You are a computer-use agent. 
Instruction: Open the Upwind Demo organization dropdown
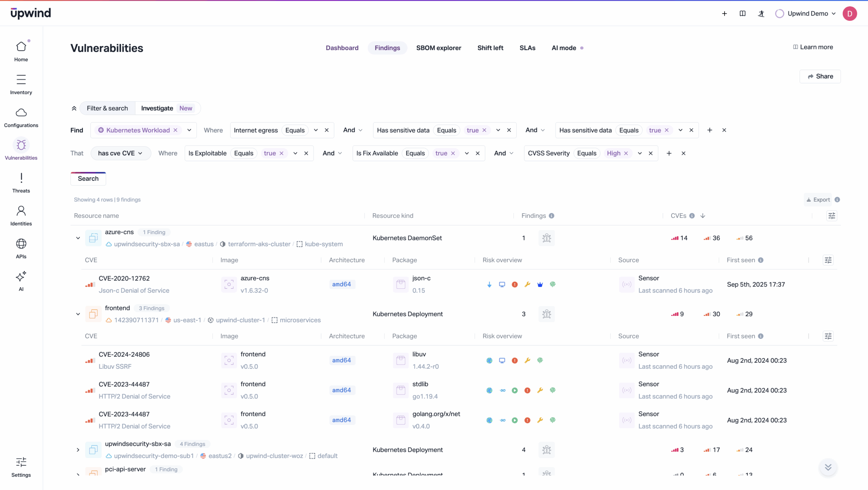tap(808, 14)
